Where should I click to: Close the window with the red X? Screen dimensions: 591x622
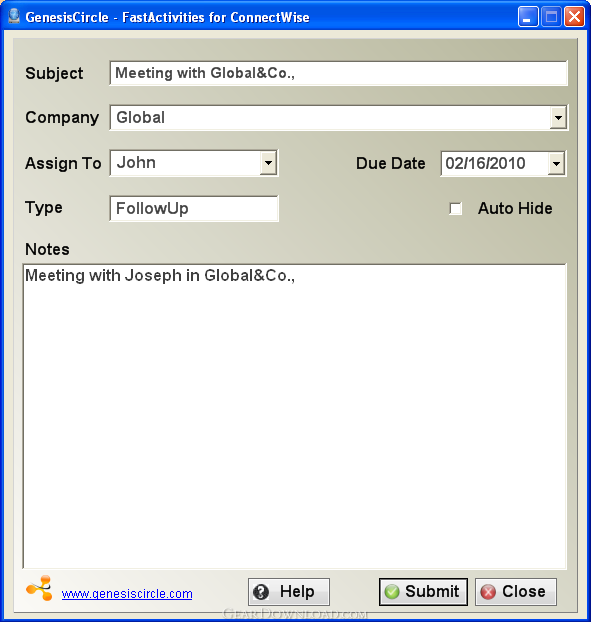(x=574, y=17)
